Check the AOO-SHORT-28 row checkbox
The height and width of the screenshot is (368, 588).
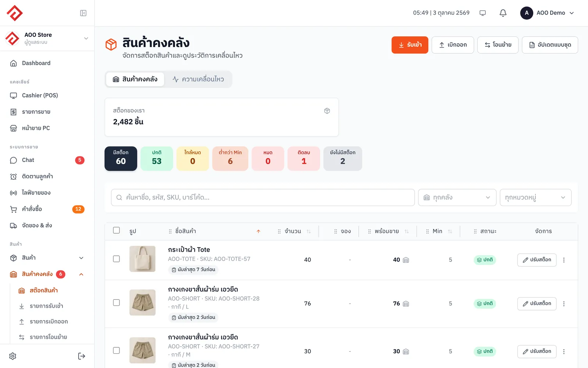tap(116, 302)
